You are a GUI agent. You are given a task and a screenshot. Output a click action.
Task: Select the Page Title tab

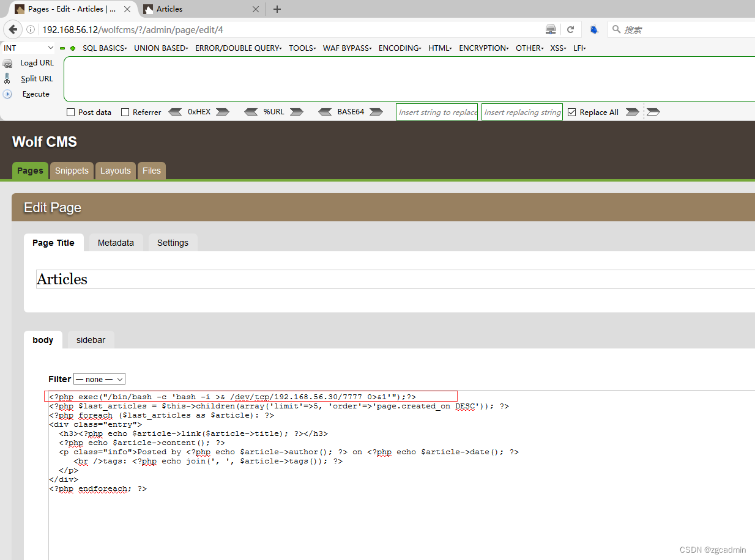tap(53, 243)
